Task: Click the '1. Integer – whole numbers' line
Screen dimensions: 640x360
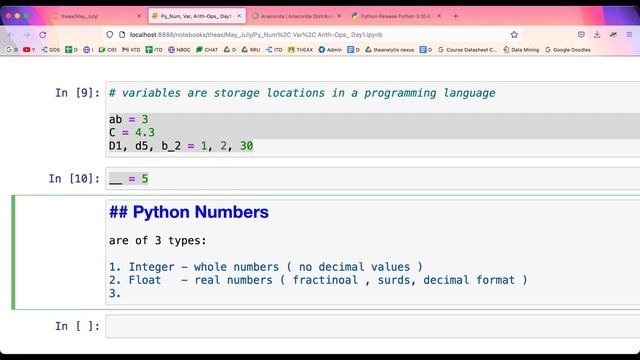Action: coord(266,267)
